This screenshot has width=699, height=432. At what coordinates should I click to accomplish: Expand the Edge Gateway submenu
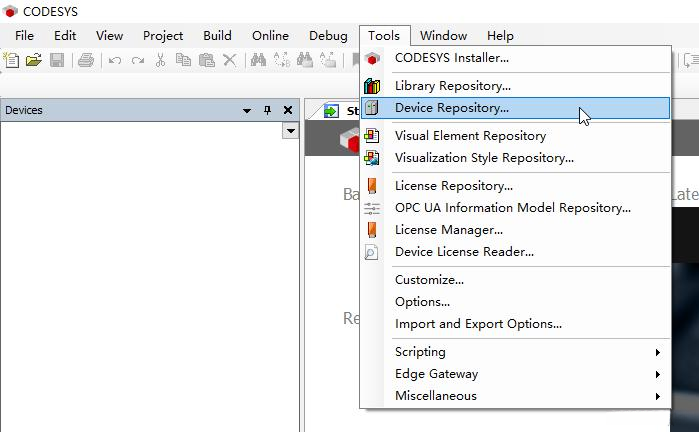click(658, 374)
